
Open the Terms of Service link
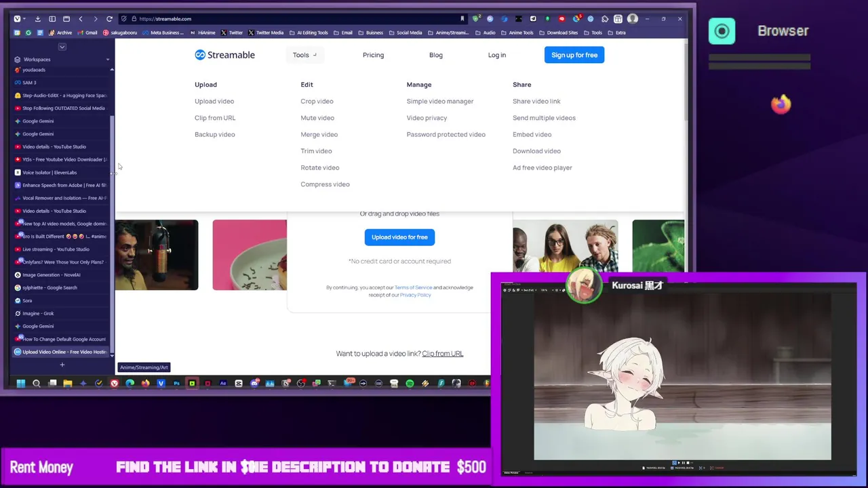(x=413, y=287)
